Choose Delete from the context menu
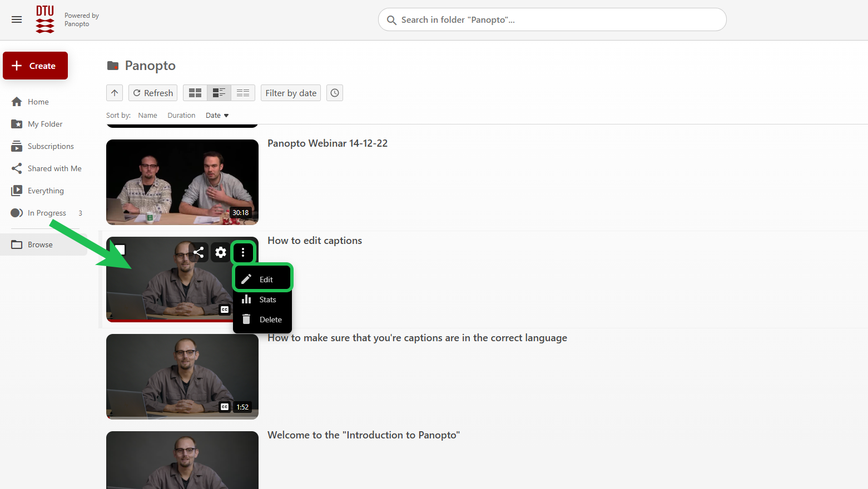Screen dimensions: 868x489 (262, 320)
